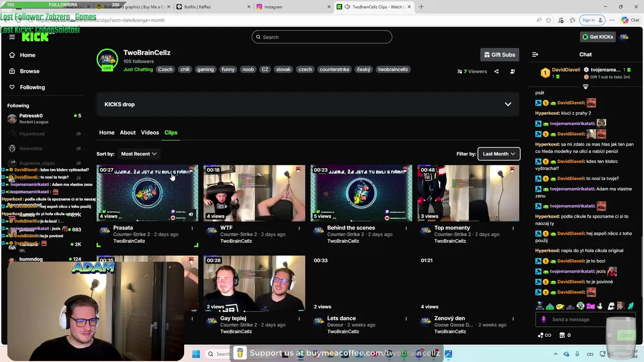This screenshot has height=362, width=644.
Task: Open the profile avatar next to Get KICKs
Action: (624, 37)
